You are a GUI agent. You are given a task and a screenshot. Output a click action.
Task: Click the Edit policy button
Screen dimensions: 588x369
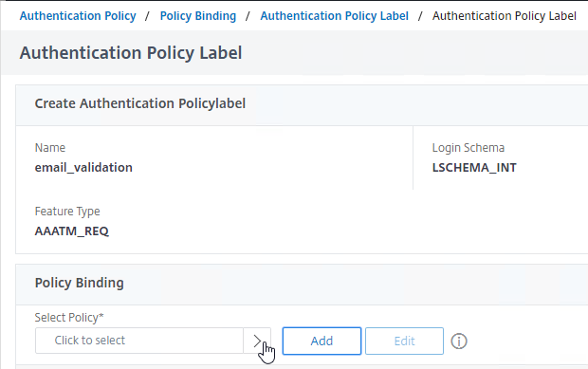[x=404, y=341]
